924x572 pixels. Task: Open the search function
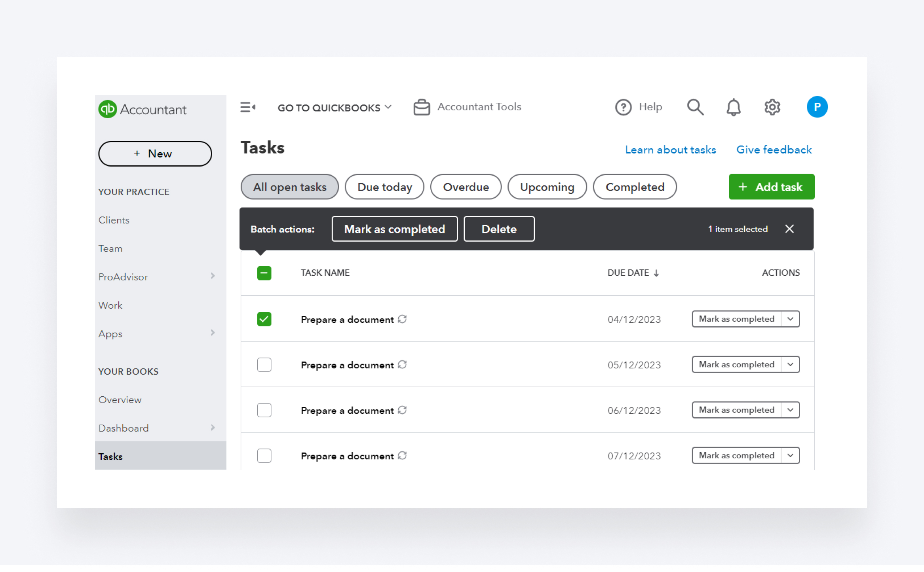pyautogui.click(x=696, y=107)
